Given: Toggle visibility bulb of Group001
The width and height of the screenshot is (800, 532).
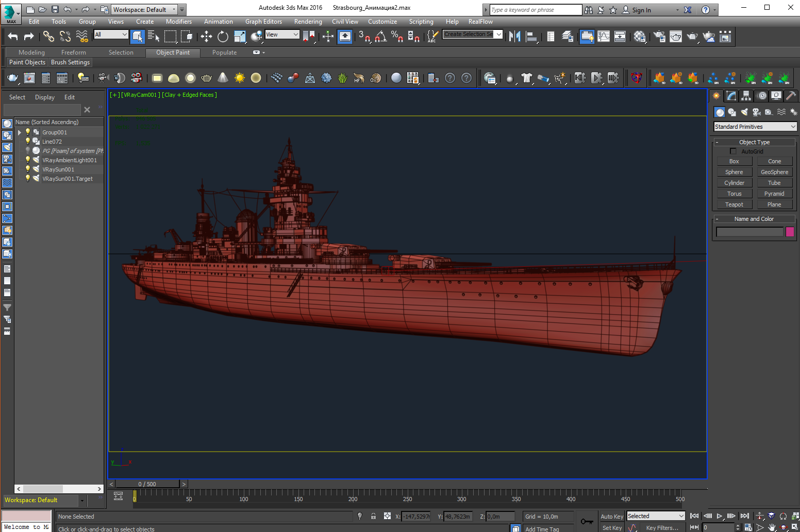Looking at the screenshot, I should coord(28,132).
